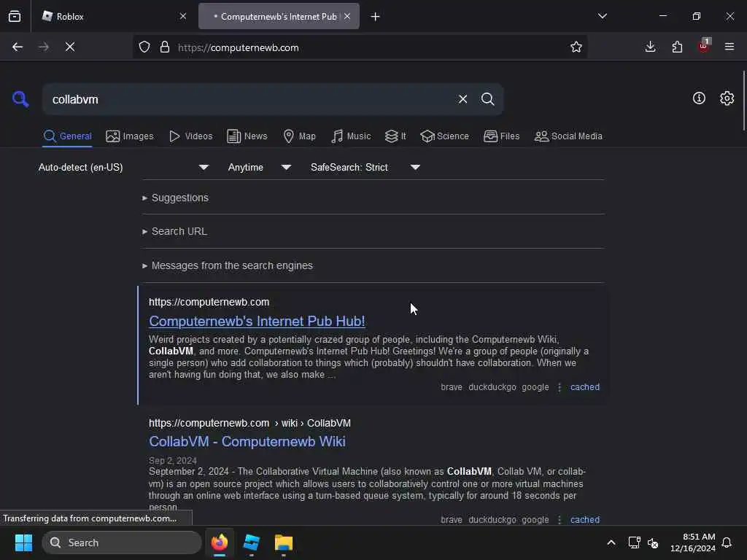
Task: Open the clock showing 8:51 AM
Action: tap(693, 542)
